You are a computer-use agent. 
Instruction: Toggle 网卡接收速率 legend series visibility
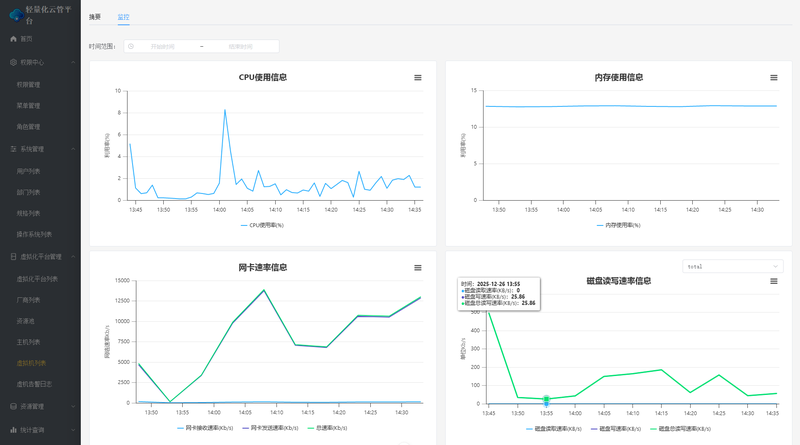pos(207,428)
